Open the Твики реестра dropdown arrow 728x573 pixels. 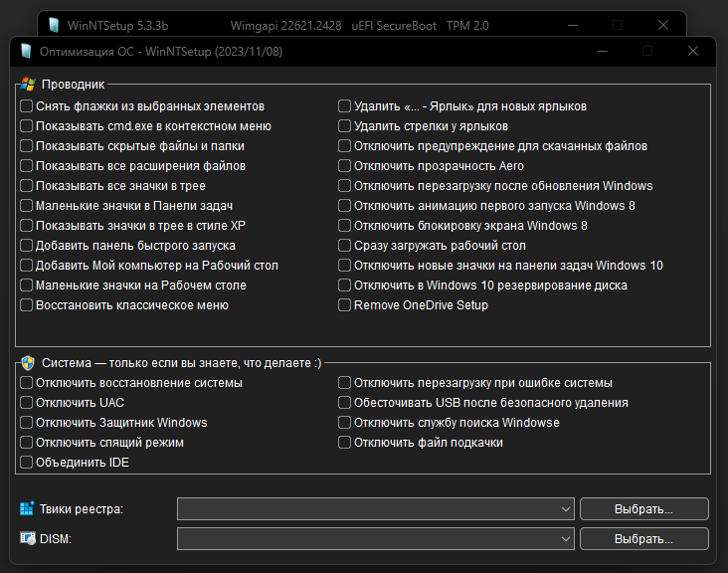(x=565, y=509)
